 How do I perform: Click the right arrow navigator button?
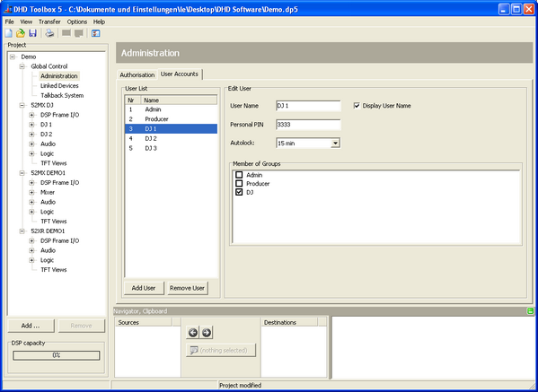pyautogui.click(x=207, y=333)
